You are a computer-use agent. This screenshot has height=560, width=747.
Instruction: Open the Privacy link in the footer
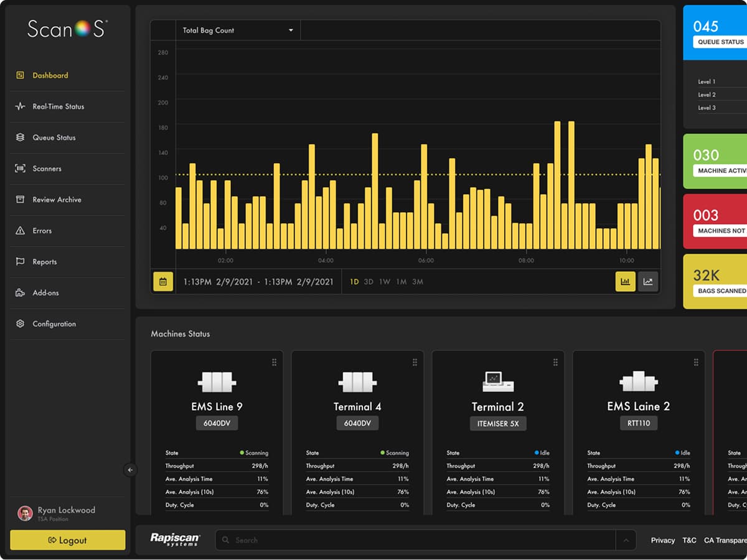[662, 540]
